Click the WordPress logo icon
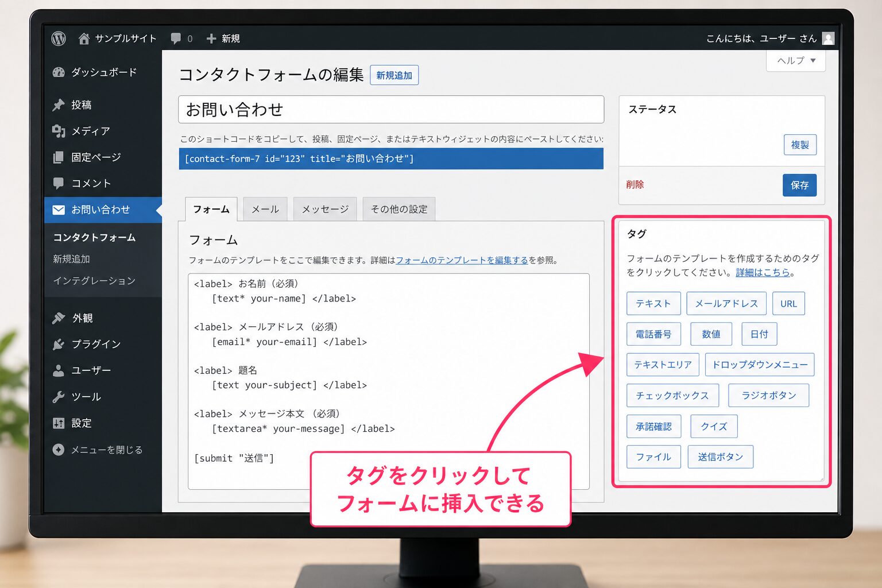This screenshot has width=882, height=588. click(x=59, y=38)
